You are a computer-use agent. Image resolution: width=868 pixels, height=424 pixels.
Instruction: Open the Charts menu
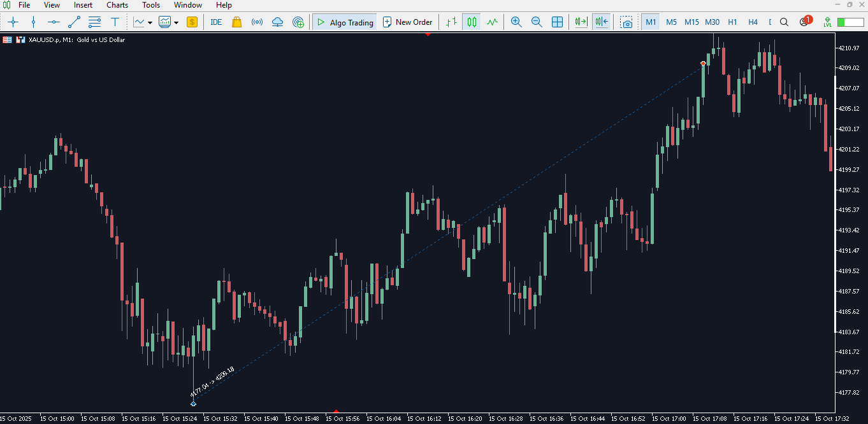click(117, 5)
